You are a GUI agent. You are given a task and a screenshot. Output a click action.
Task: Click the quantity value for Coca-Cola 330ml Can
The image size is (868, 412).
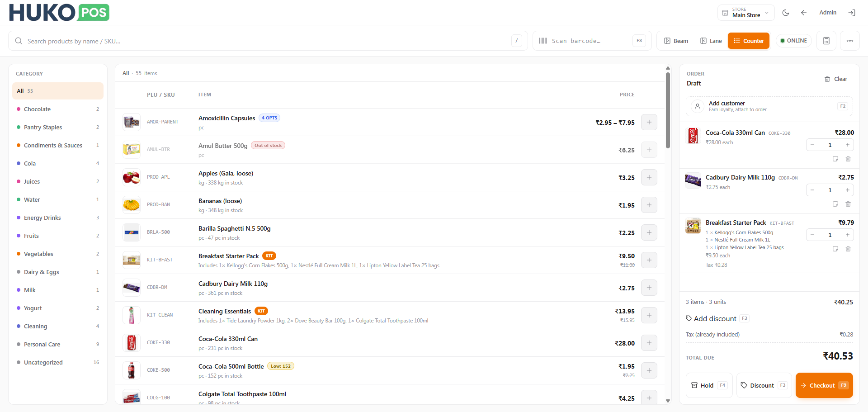click(x=830, y=145)
